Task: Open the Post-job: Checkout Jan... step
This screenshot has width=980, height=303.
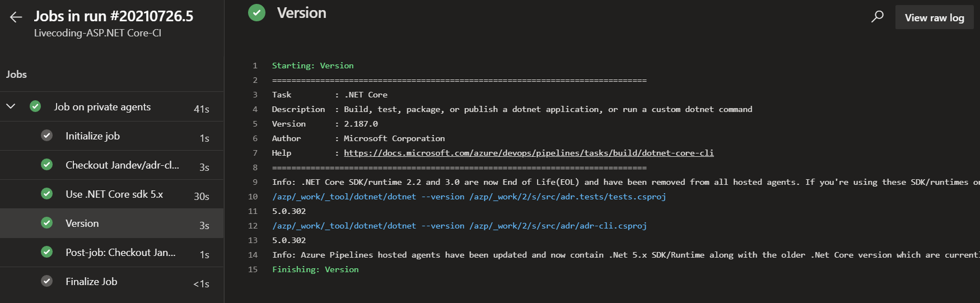Action: tap(112, 253)
